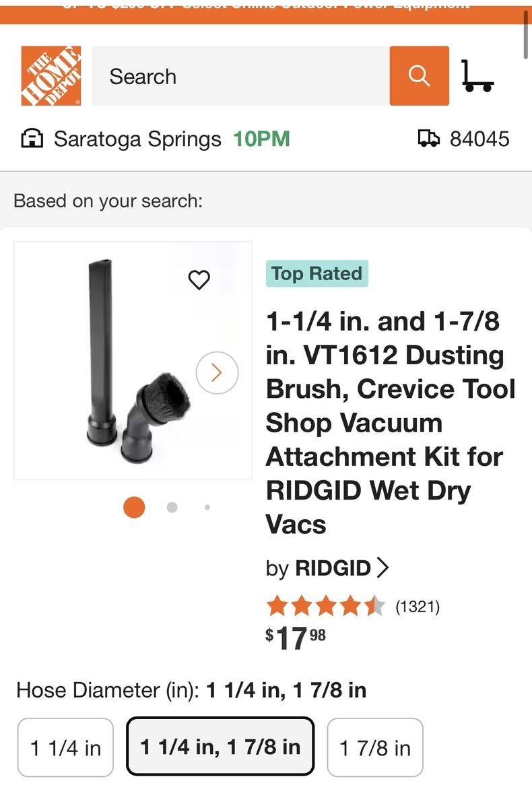Open the RIDGID brand page chevron

click(383, 568)
